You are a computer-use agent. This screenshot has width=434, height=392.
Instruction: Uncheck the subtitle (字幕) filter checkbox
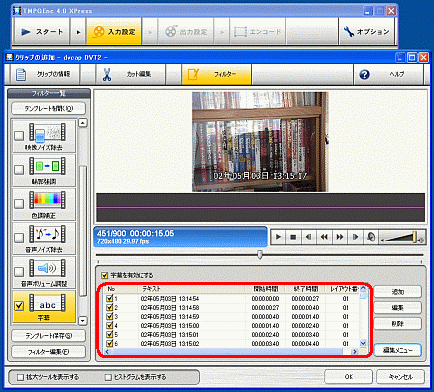coord(19,306)
